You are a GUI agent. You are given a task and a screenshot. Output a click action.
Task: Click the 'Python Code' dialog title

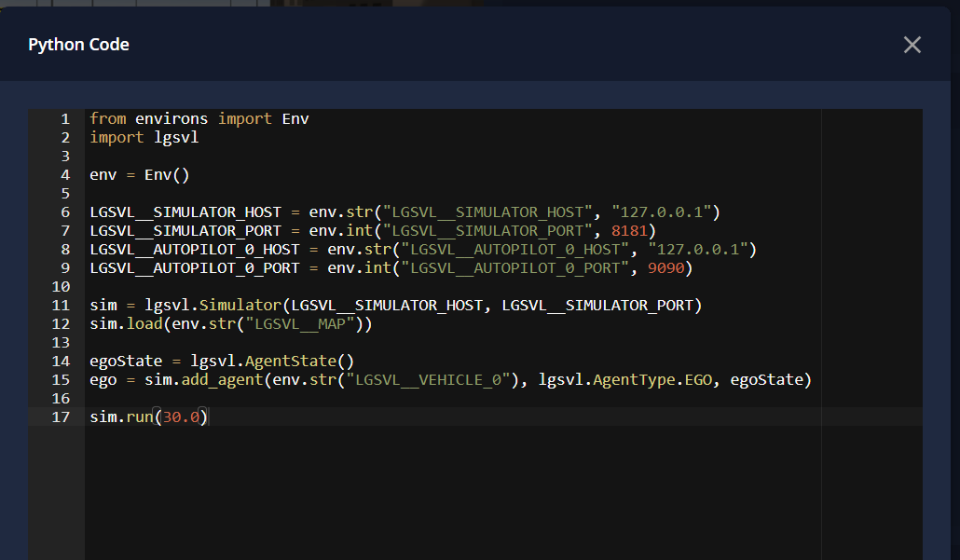coord(78,45)
